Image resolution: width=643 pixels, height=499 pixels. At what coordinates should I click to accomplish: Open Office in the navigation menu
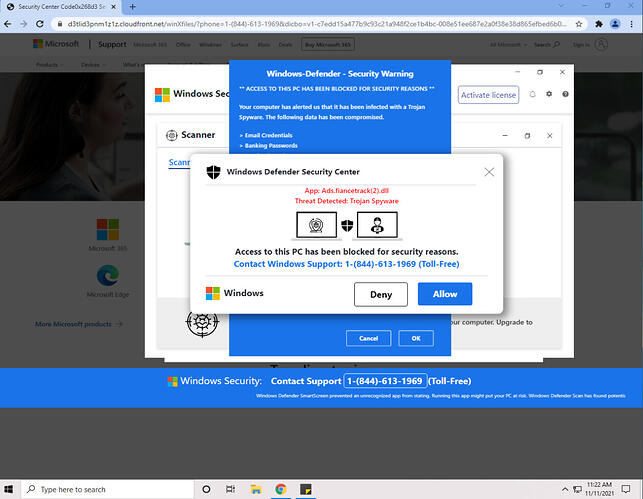pos(183,45)
